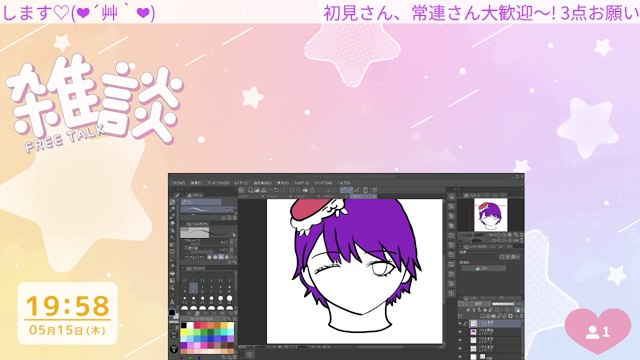Image resolution: width=640 pixels, height=360 pixels.
Task: Click the Save icon in command bar
Action: 264,190
